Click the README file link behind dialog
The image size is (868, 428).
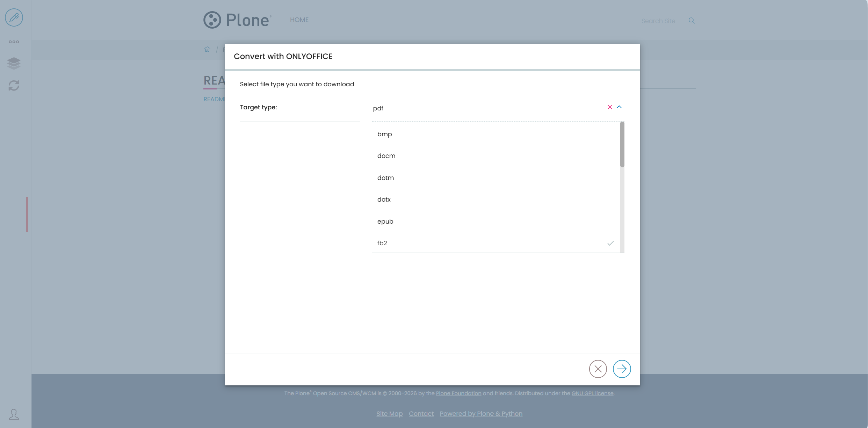[214, 99]
